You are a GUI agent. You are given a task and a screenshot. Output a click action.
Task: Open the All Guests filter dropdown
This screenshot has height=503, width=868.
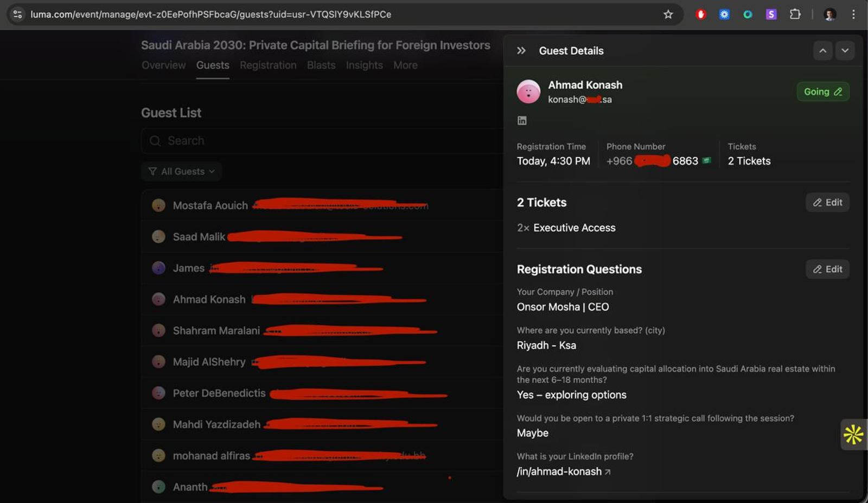coord(182,171)
